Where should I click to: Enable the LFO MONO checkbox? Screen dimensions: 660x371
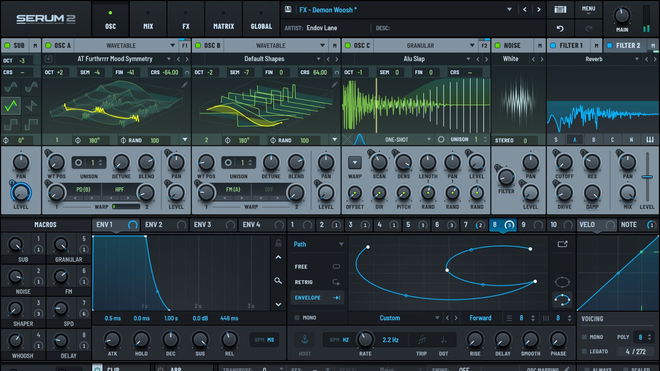(297, 318)
